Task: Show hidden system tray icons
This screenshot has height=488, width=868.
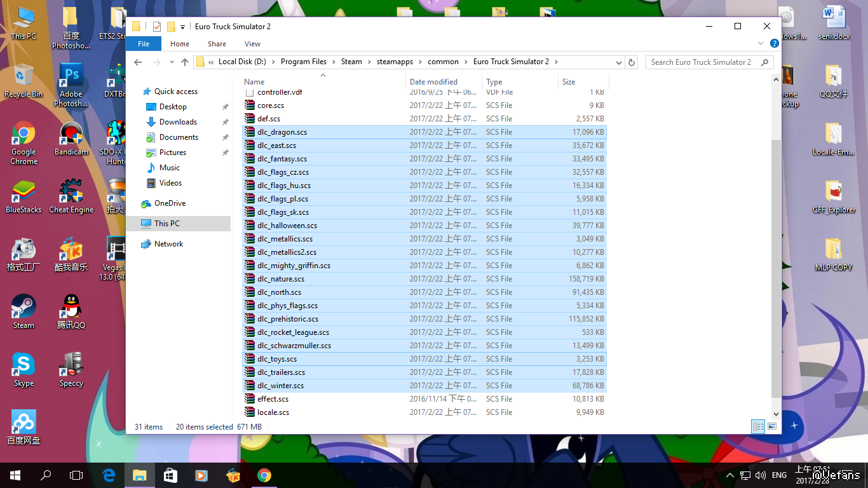Action: coord(729,475)
